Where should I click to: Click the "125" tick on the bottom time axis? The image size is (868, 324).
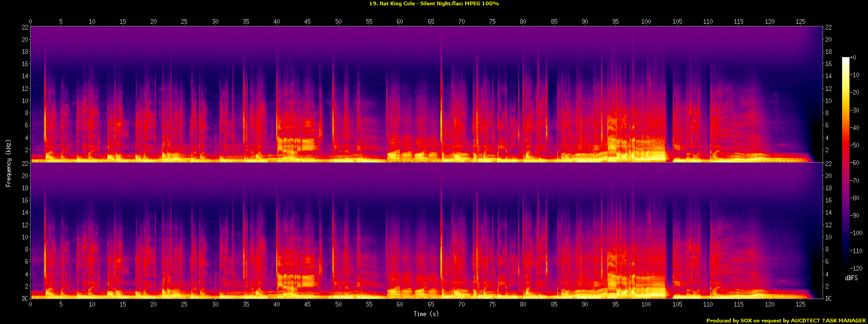pyautogui.click(x=800, y=304)
